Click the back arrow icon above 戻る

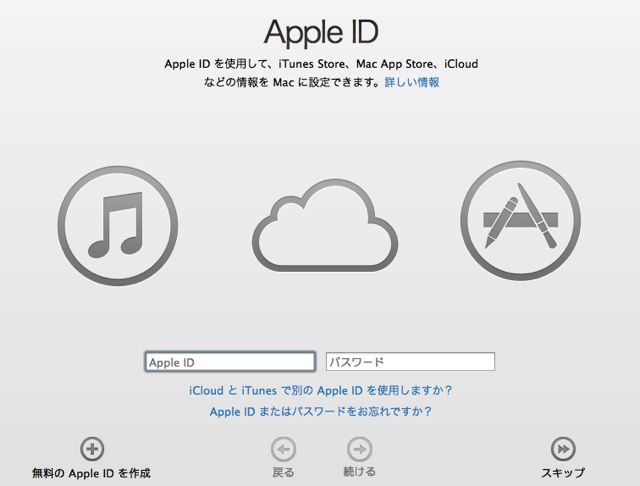[x=283, y=449]
